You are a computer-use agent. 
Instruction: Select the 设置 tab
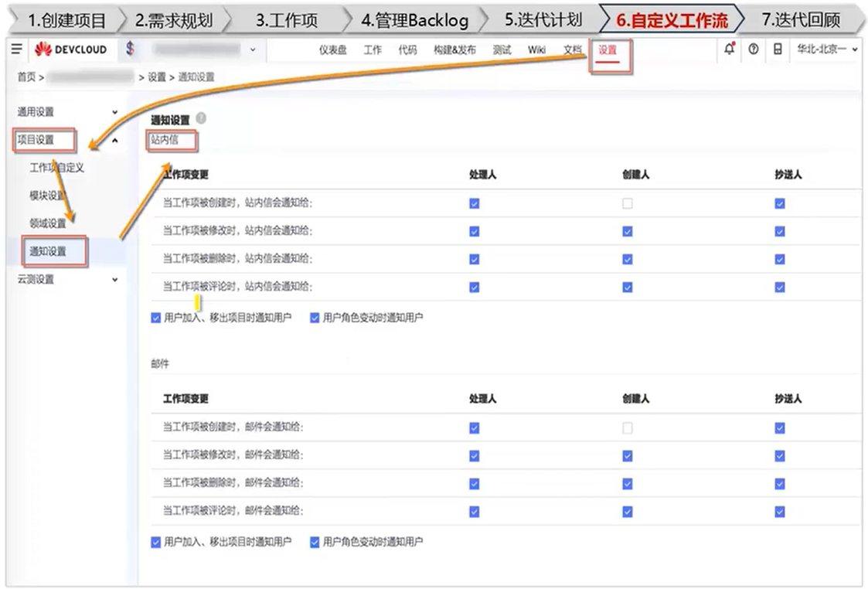(608, 49)
